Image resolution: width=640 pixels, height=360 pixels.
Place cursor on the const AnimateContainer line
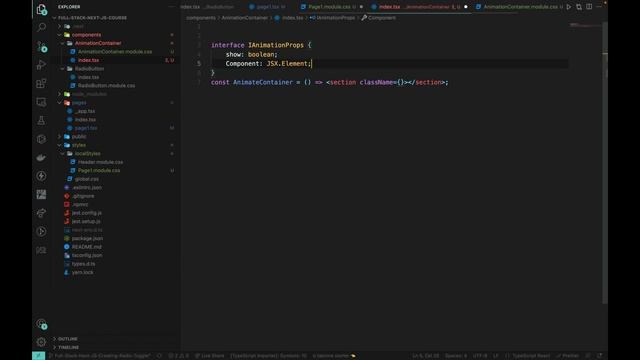pyautogui.click(x=330, y=82)
